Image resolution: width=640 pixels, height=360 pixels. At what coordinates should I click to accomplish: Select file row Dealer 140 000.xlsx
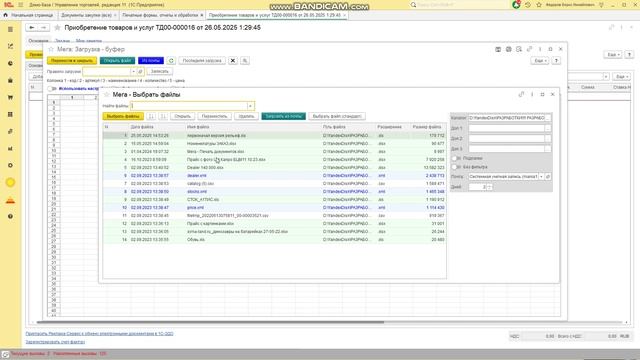(x=274, y=167)
